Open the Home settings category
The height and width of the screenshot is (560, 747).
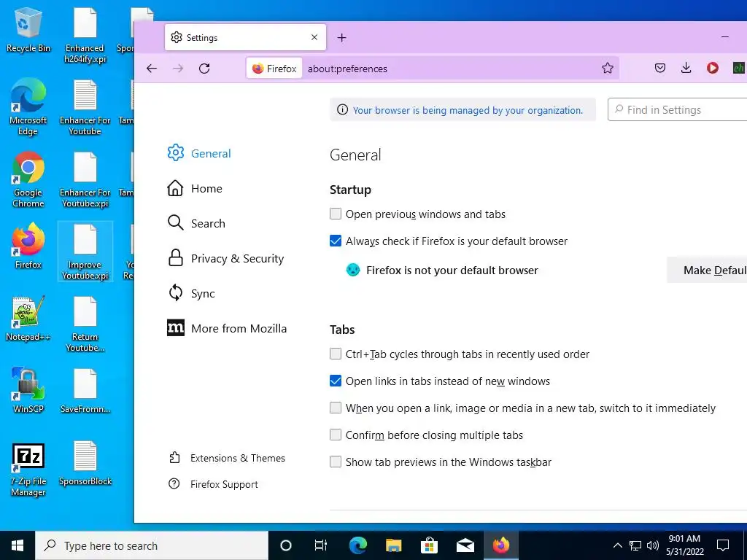pyautogui.click(x=195, y=189)
